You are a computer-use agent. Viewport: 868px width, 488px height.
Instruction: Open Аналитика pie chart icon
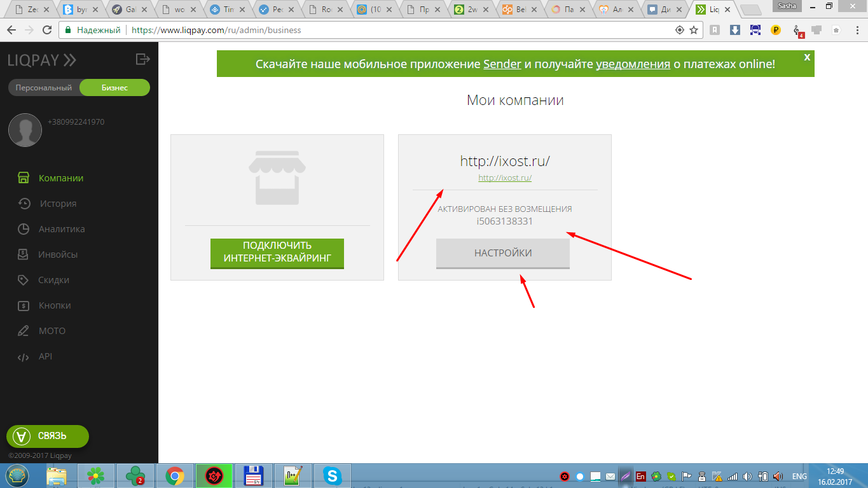[24, 229]
